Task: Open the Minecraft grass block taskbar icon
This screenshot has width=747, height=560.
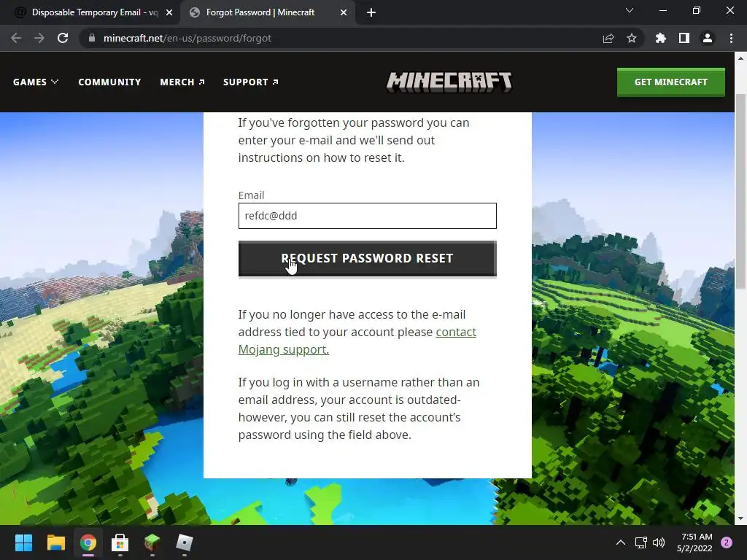Action: coord(152,542)
